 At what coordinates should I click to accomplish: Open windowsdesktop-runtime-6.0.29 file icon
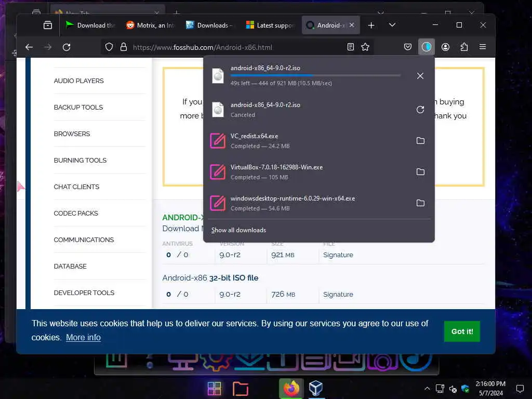tap(218, 203)
